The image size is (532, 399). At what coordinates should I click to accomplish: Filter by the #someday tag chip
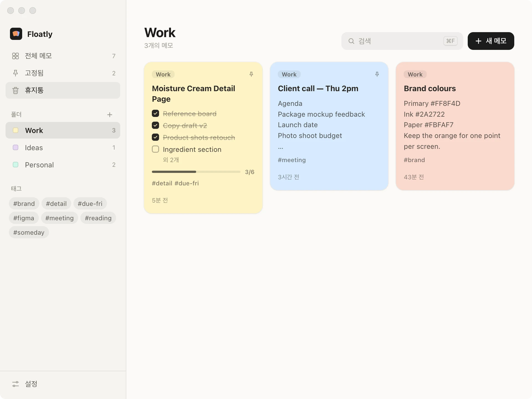29,232
